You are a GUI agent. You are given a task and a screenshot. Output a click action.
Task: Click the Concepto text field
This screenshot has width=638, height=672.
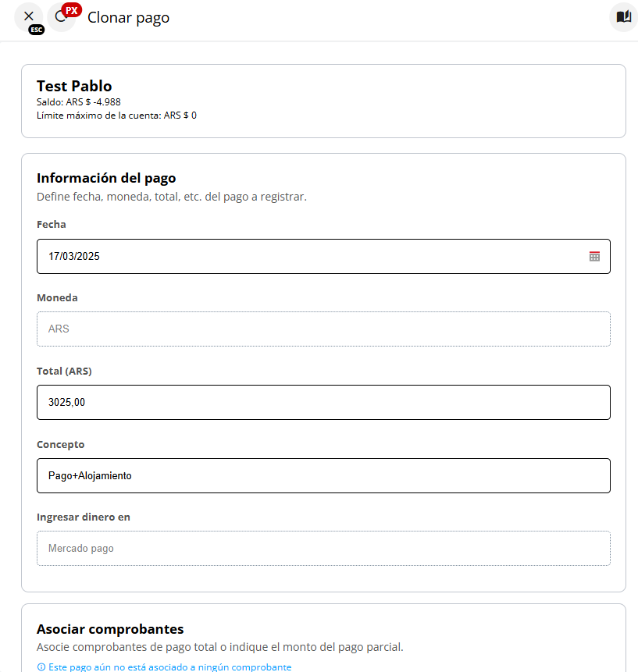pyautogui.click(x=323, y=476)
